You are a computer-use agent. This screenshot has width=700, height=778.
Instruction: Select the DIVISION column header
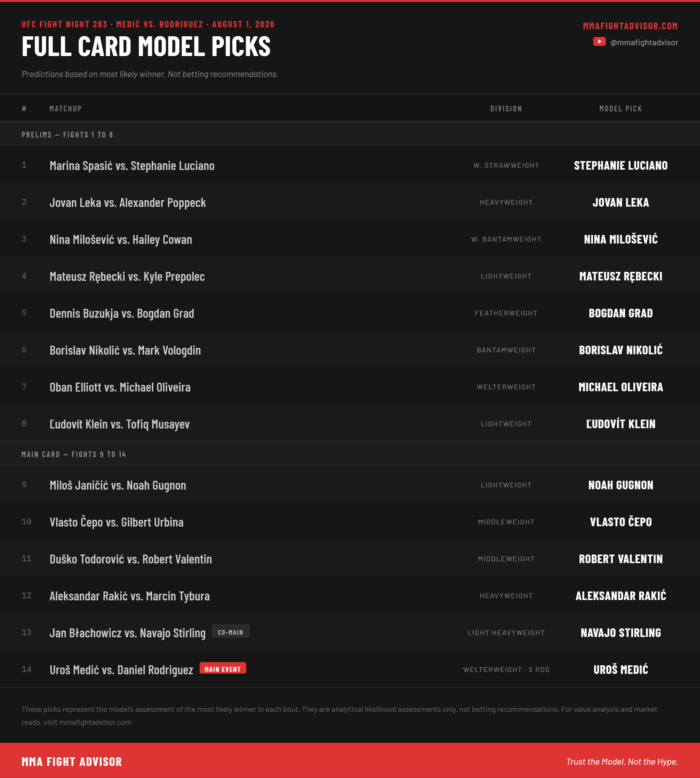[x=506, y=109]
